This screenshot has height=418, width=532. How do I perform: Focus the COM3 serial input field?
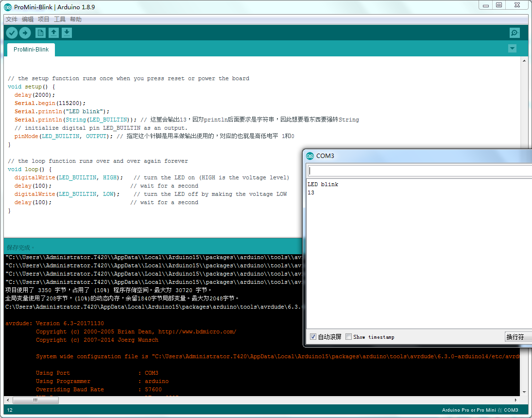tap(420, 171)
